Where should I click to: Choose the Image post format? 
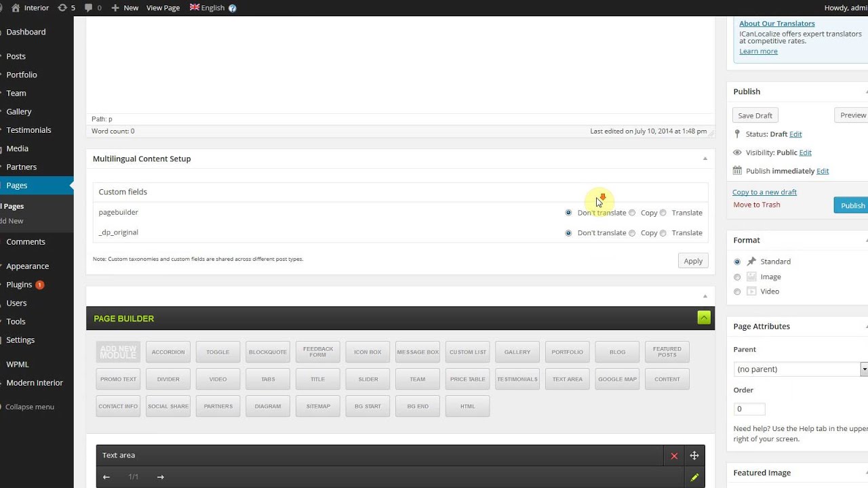737,277
